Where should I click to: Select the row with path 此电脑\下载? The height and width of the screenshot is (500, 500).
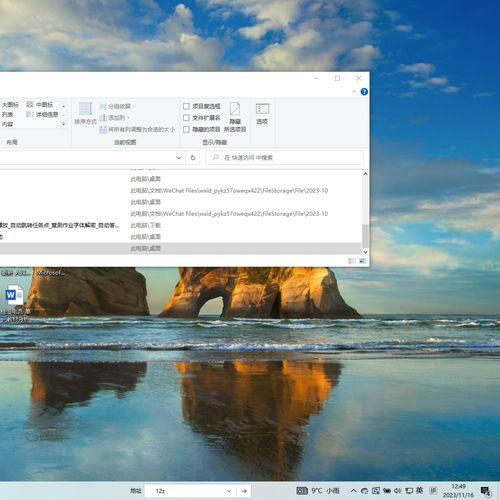(180, 225)
